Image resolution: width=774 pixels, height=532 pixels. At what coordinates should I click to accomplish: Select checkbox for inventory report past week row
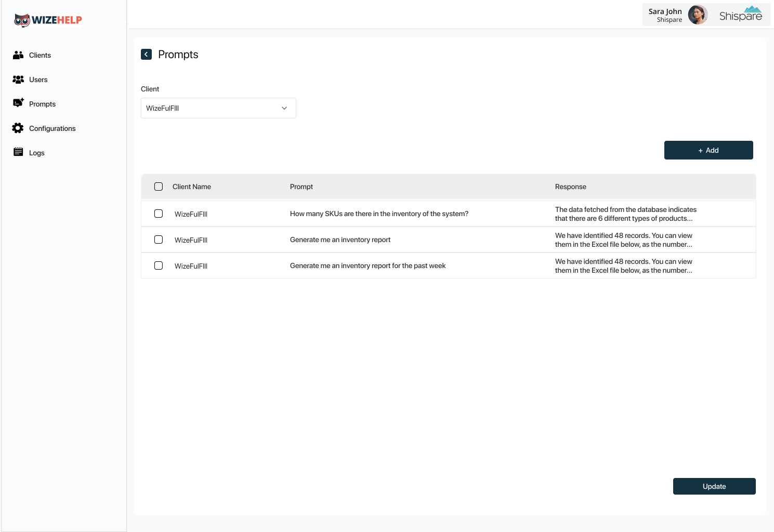pos(159,265)
